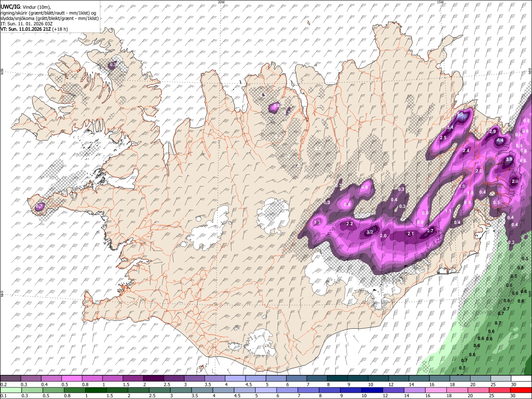This screenshot has height=399, width=532.
Task: Select the 'IT: Sun. 11. 01. 2026 03Z' line
Action: pyautogui.click(x=26, y=24)
